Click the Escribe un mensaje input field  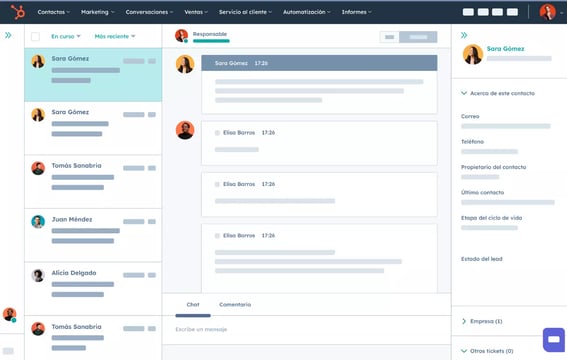[x=307, y=330]
